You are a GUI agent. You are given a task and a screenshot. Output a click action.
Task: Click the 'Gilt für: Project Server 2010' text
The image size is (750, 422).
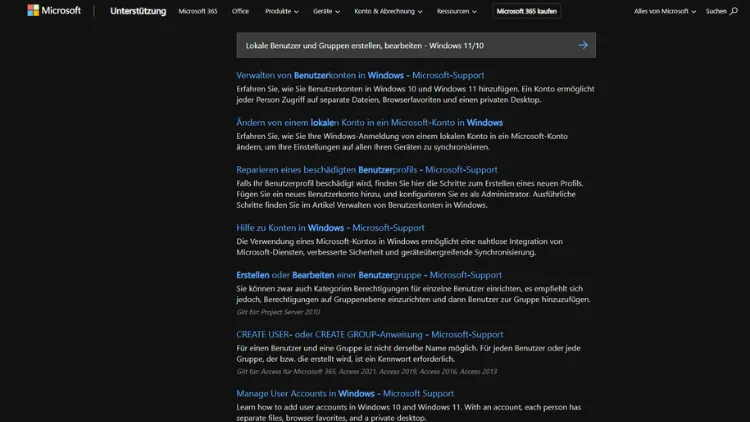[x=278, y=312]
